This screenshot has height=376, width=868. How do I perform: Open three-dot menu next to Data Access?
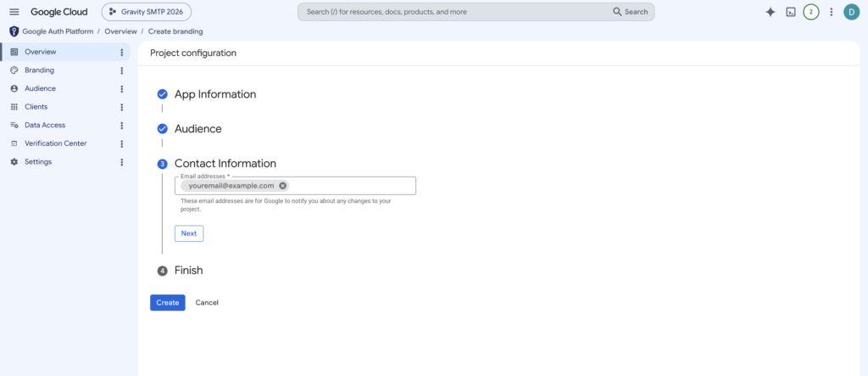pos(122,126)
